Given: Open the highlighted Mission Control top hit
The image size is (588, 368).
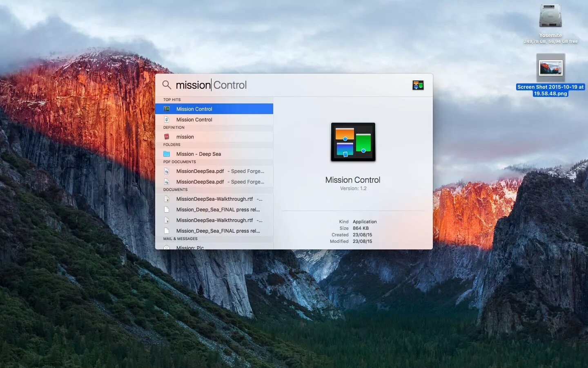Looking at the screenshot, I should tap(214, 109).
